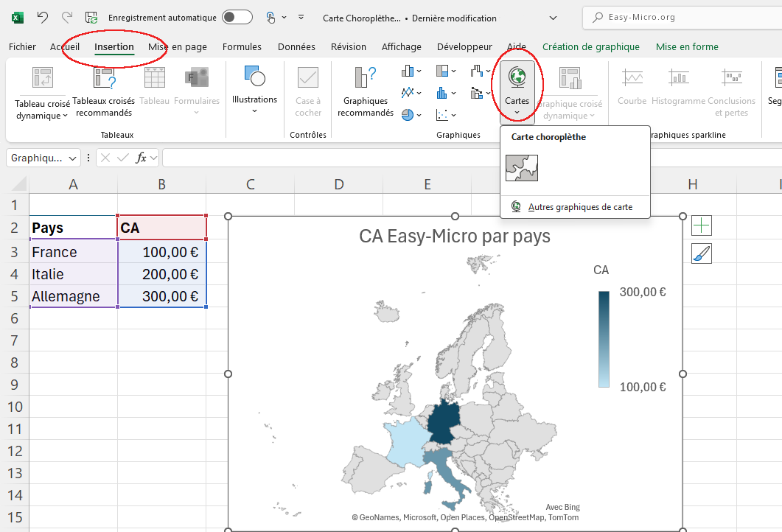The width and height of the screenshot is (782, 532).
Task: Select column A header
Action: click(x=73, y=184)
